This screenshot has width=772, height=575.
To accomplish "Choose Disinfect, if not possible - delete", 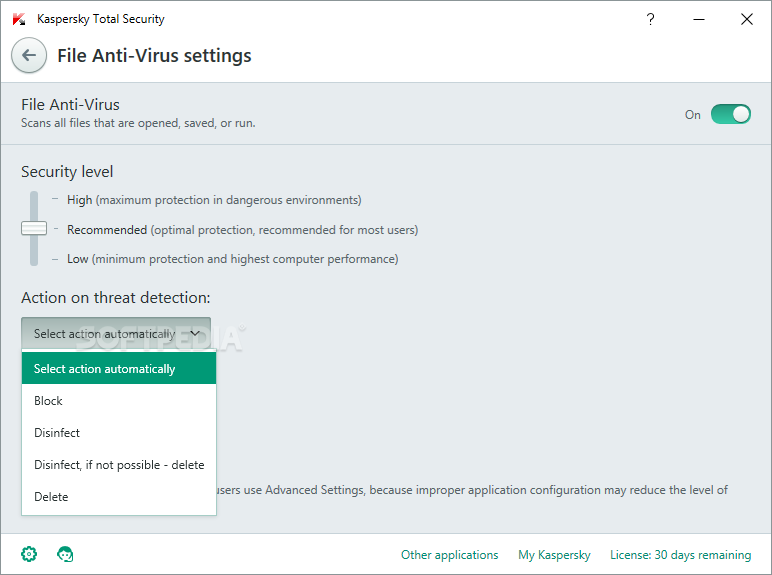I will [x=119, y=464].
